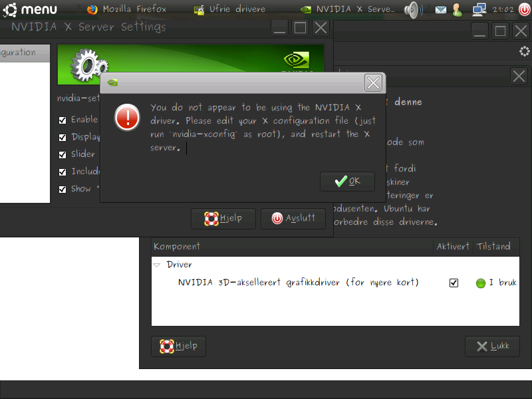Viewport: 532px width, 399px height.
Task: Toggle the Display checkbox in NVIDIA settings
Action: 63,138
